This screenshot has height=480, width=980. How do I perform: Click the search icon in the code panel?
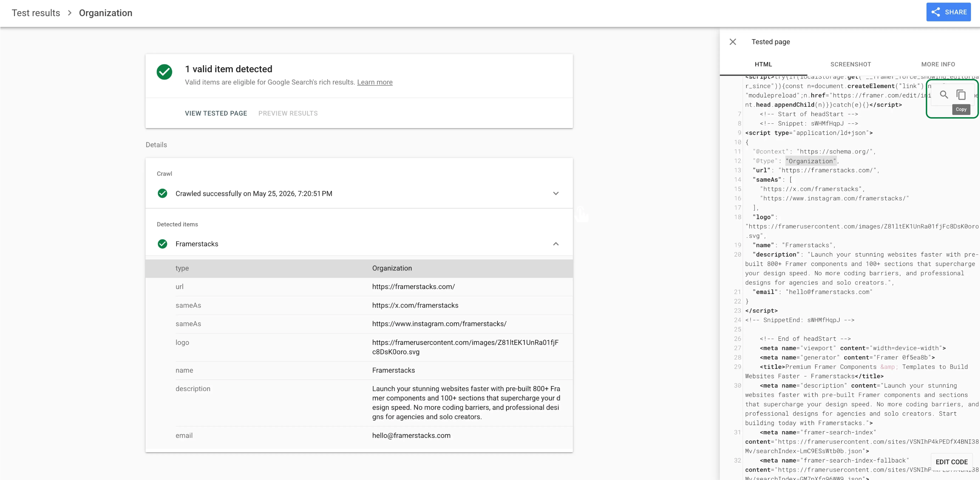coord(944,94)
